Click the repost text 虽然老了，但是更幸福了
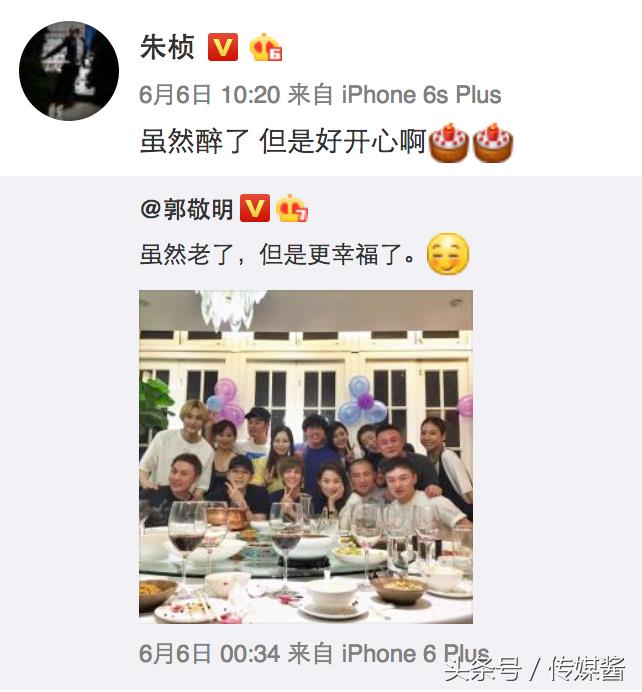This screenshot has width=642, height=692. coord(278,255)
